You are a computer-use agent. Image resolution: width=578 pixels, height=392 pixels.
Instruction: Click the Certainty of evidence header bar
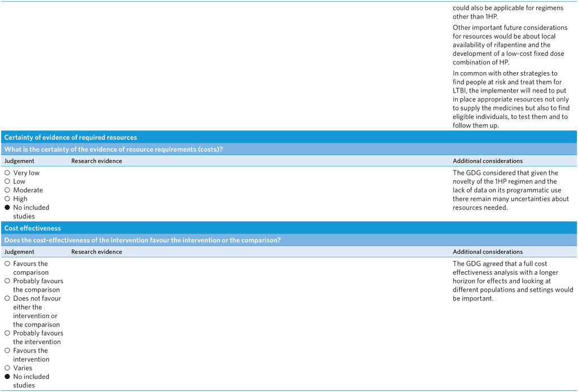(x=70, y=137)
